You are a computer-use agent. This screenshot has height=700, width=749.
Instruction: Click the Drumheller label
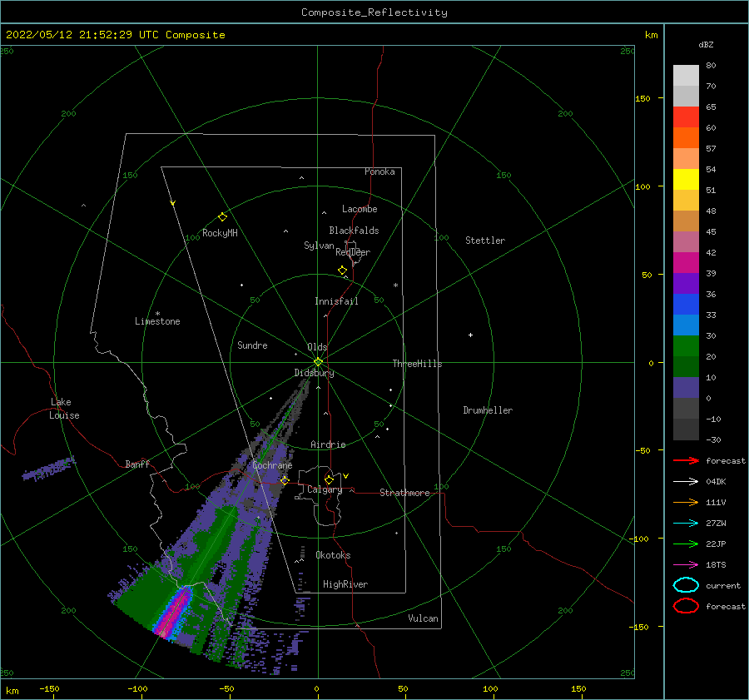pos(488,410)
